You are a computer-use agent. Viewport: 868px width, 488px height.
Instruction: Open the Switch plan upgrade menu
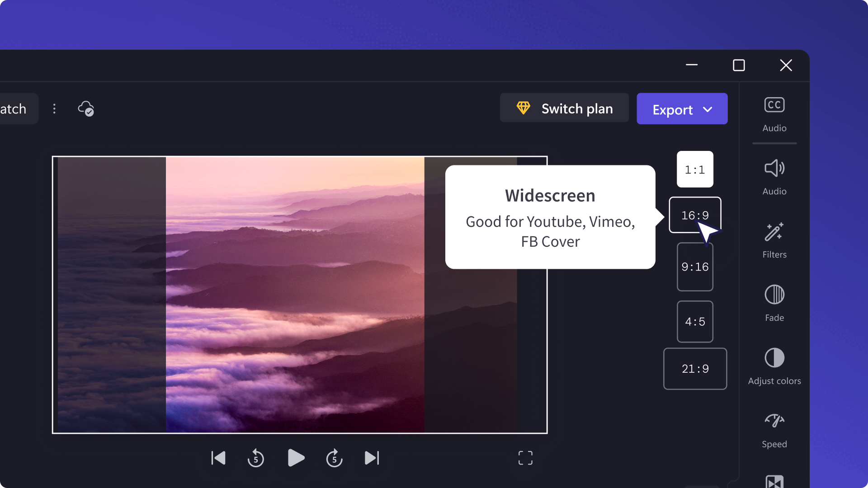point(565,109)
